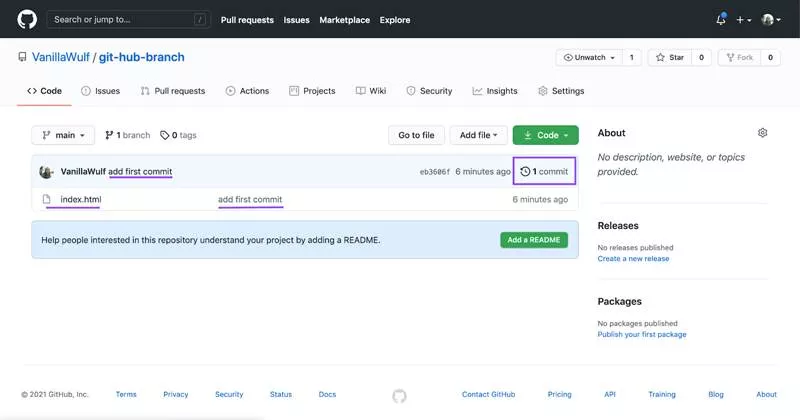
Task: Switch to the Actions tab
Action: (247, 91)
